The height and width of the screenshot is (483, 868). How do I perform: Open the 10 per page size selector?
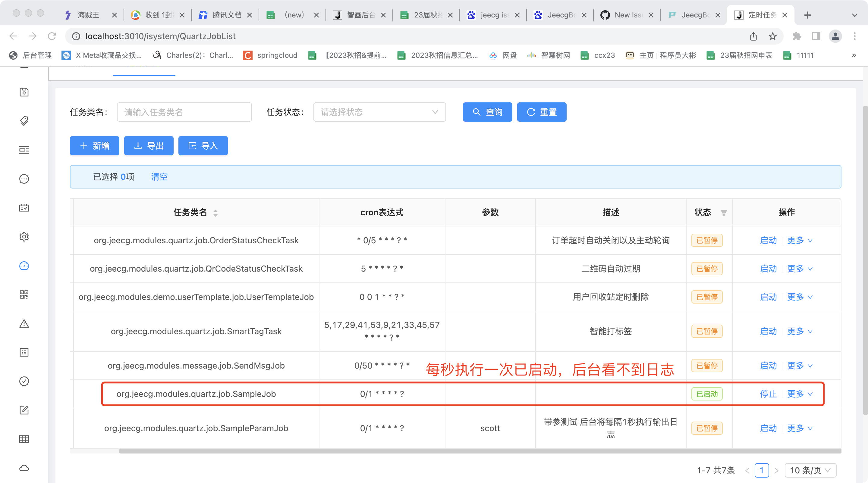pyautogui.click(x=810, y=470)
